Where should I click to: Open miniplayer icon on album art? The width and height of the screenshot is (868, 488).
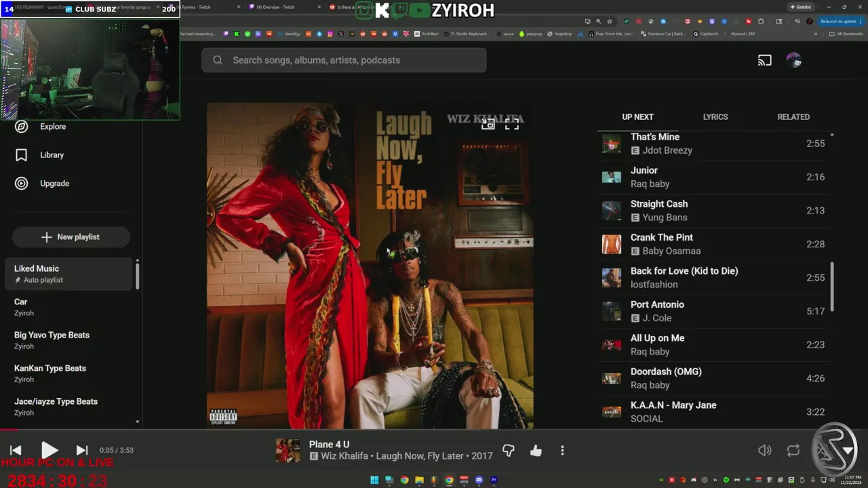pos(488,124)
